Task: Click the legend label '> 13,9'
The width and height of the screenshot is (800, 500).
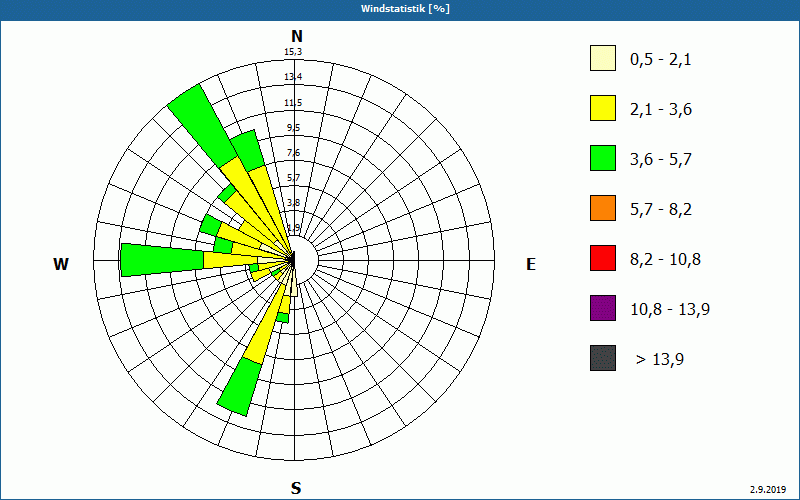Action: click(x=660, y=360)
